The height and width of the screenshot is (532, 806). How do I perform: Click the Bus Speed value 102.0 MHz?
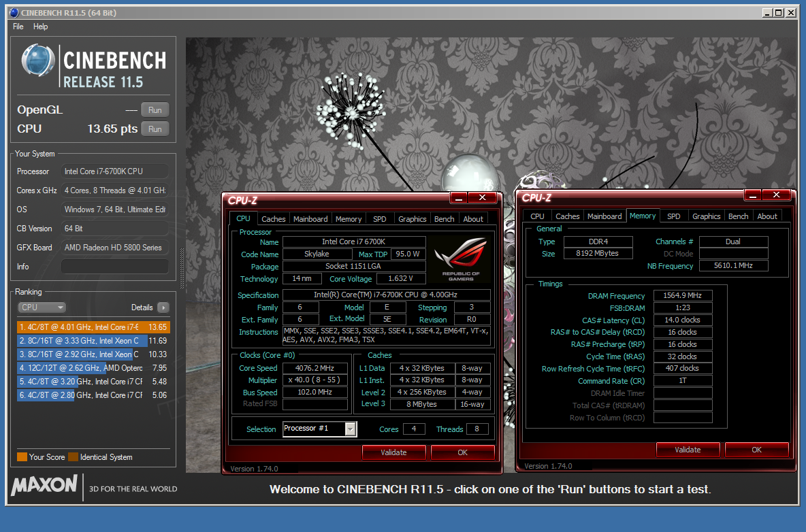315,392
